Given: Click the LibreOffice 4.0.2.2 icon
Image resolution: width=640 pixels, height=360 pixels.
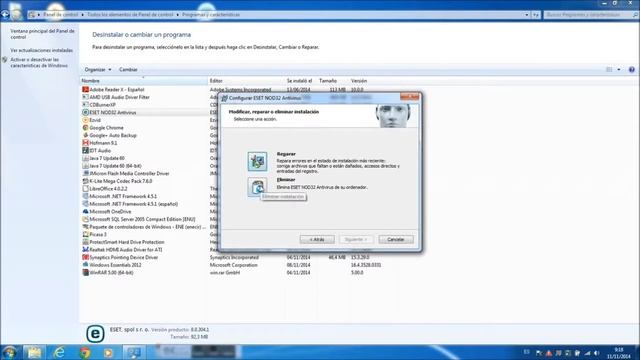Looking at the screenshot, I should click(x=85, y=189).
